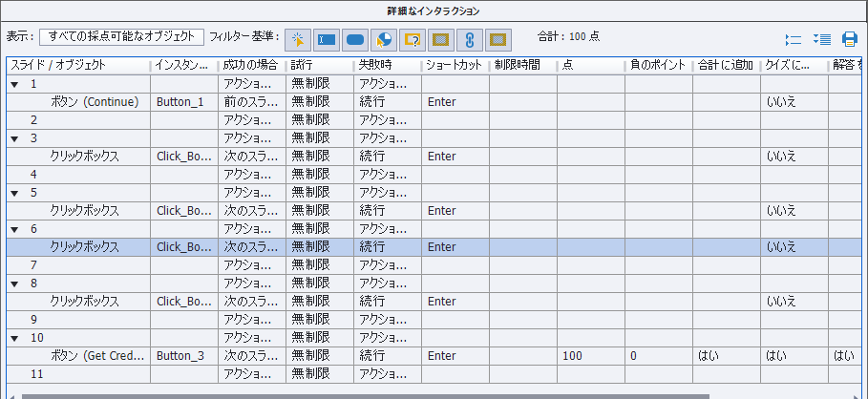Click the 負のポイント column header
Screen dimensions: 868x399
[x=659, y=65]
